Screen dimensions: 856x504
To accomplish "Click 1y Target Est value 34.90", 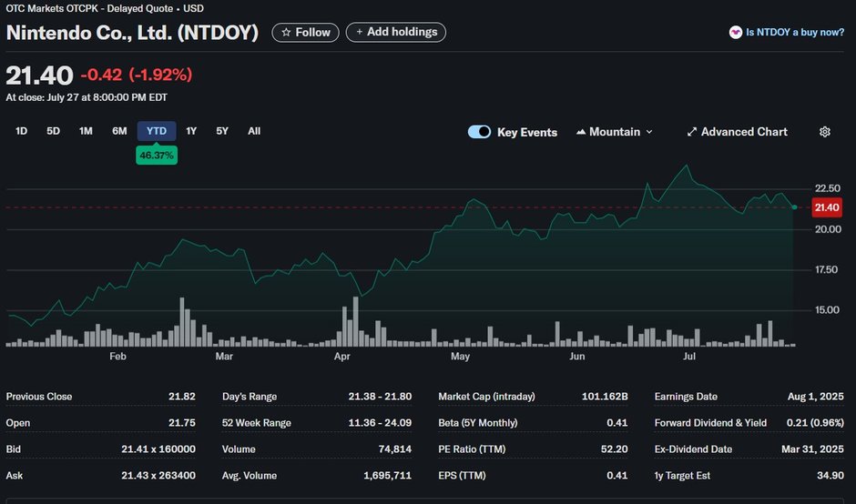I will 831,475.
